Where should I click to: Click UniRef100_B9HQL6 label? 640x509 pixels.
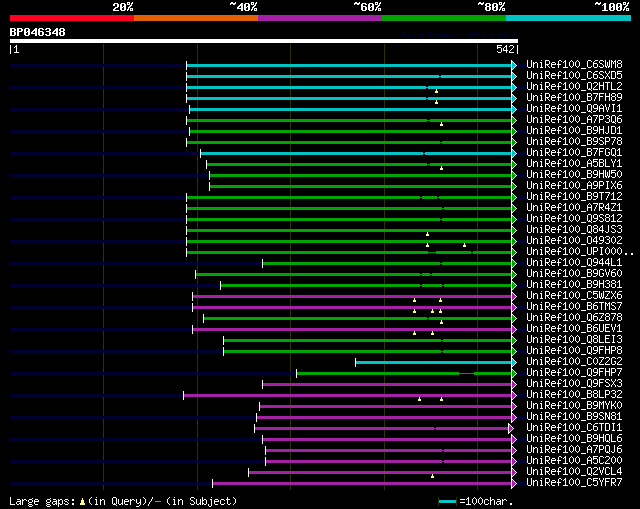click(x=574, y=439)
